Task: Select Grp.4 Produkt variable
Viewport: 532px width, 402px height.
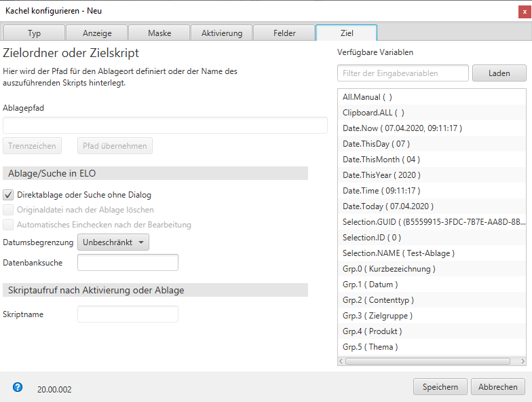Action: [x=432, y=331]
